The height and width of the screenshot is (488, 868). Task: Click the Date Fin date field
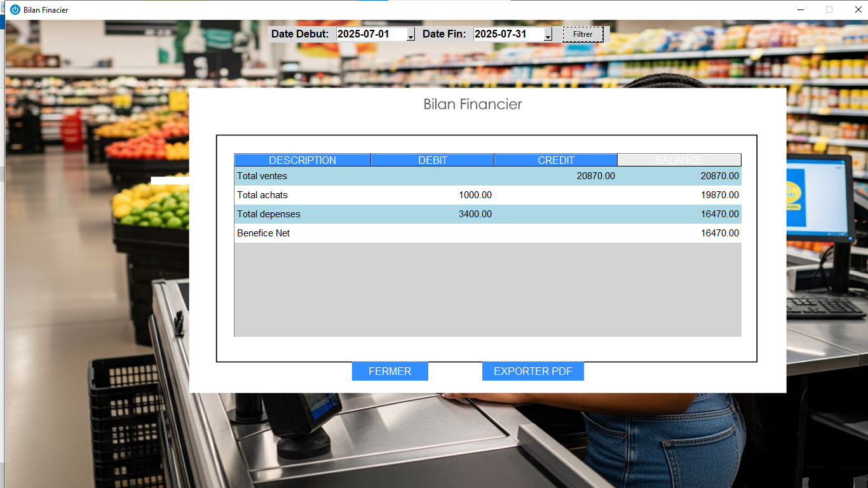coord(508,34)
